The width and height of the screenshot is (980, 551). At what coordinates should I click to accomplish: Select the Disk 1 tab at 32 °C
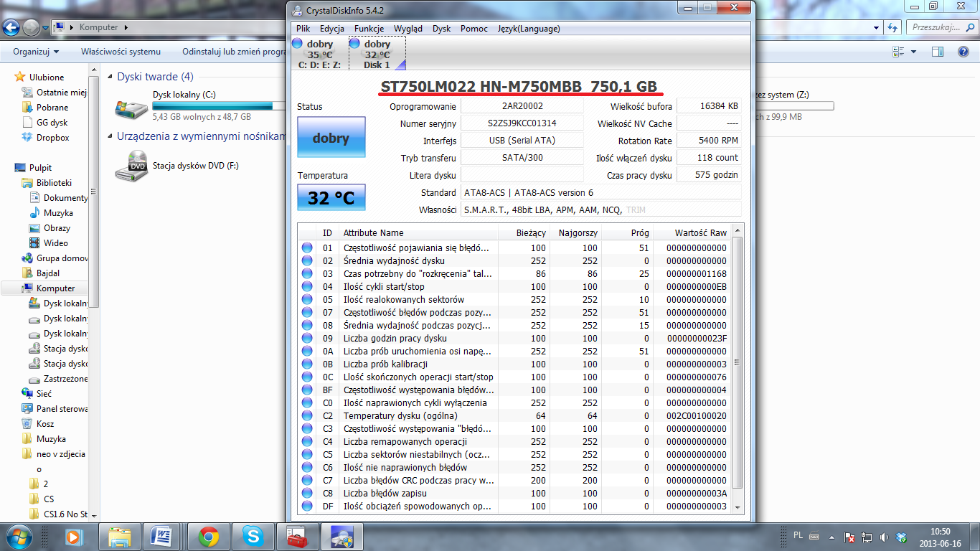pos(377,55)
